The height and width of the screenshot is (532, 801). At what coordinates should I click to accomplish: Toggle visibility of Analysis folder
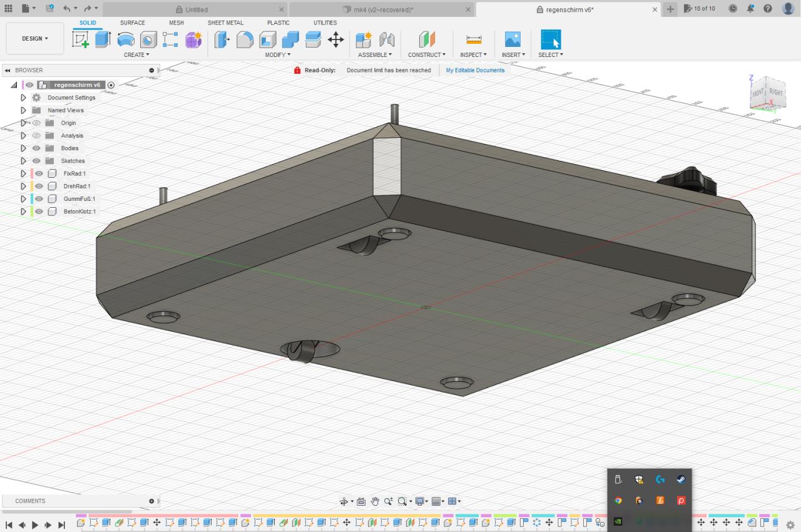[x=36, y=136]
